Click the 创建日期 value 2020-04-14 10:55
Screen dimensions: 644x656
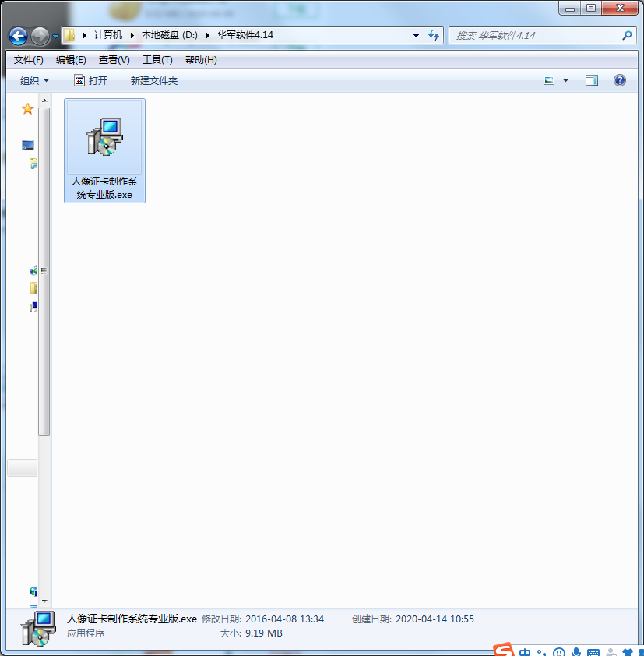[x=435, y=619]
